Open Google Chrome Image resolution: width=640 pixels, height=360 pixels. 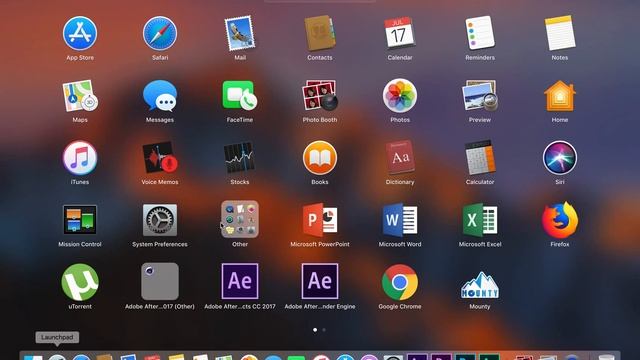tap(400, 282)
